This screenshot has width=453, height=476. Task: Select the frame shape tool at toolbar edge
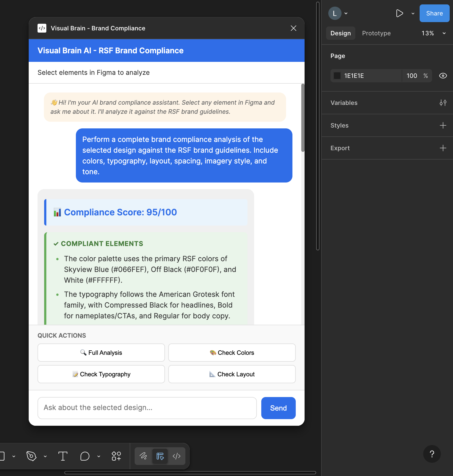(x=2, y=456)
